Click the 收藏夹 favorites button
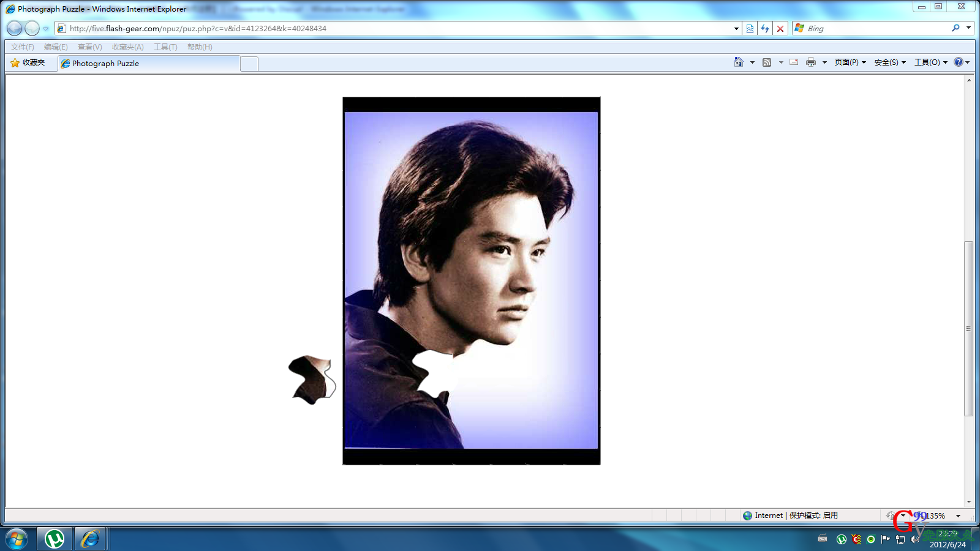Screen dimensions: 980x551 (28, 62)
